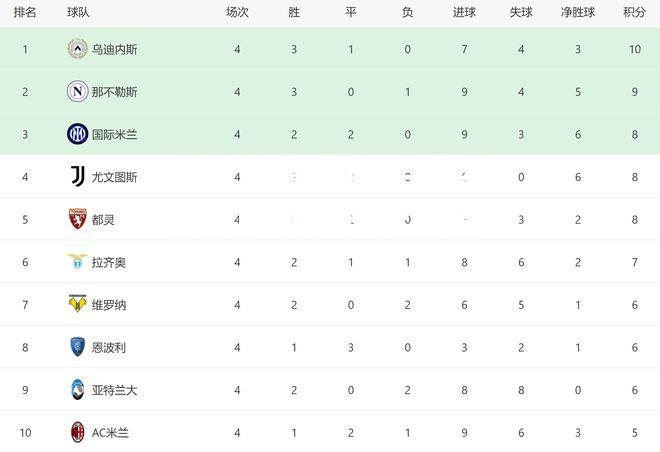660x452 pixels.
Task: Click the Udinese club crest
Action: pyautogui.click(x=77, y=49)
